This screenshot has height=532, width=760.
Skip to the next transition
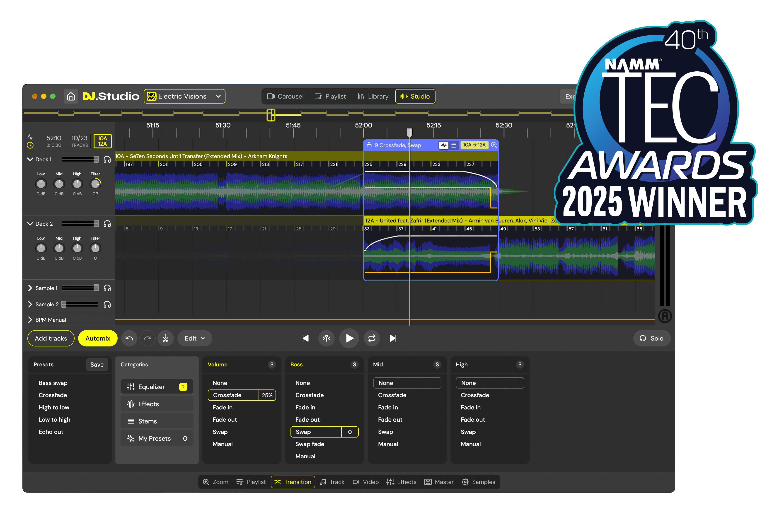pyautogui.click(x=393, y=339)
